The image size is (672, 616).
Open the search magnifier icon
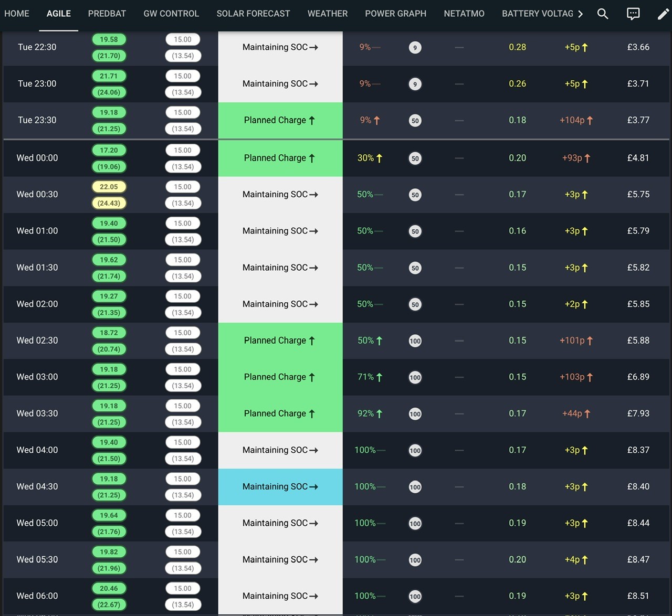coord(603,14)
